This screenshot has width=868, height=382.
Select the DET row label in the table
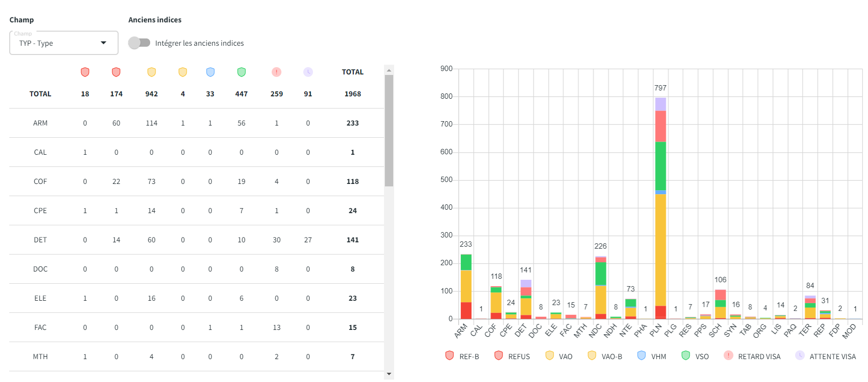(40, 240)
